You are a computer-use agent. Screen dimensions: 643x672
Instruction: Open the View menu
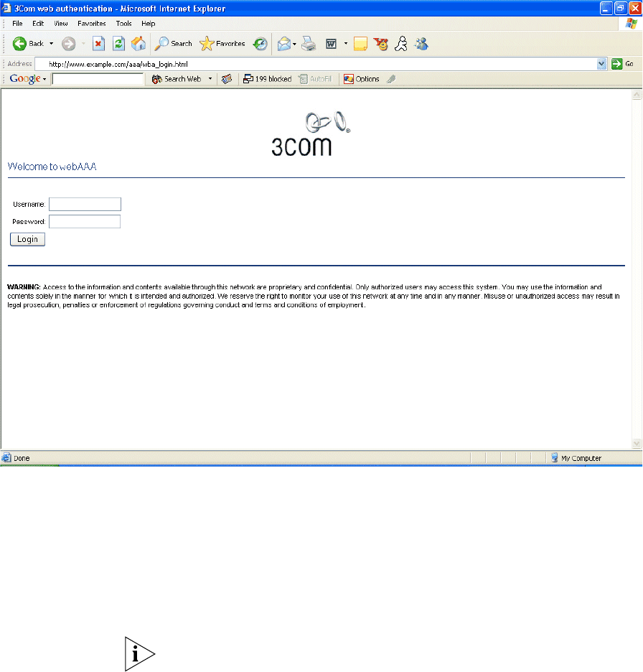click(x=61, y=24)
